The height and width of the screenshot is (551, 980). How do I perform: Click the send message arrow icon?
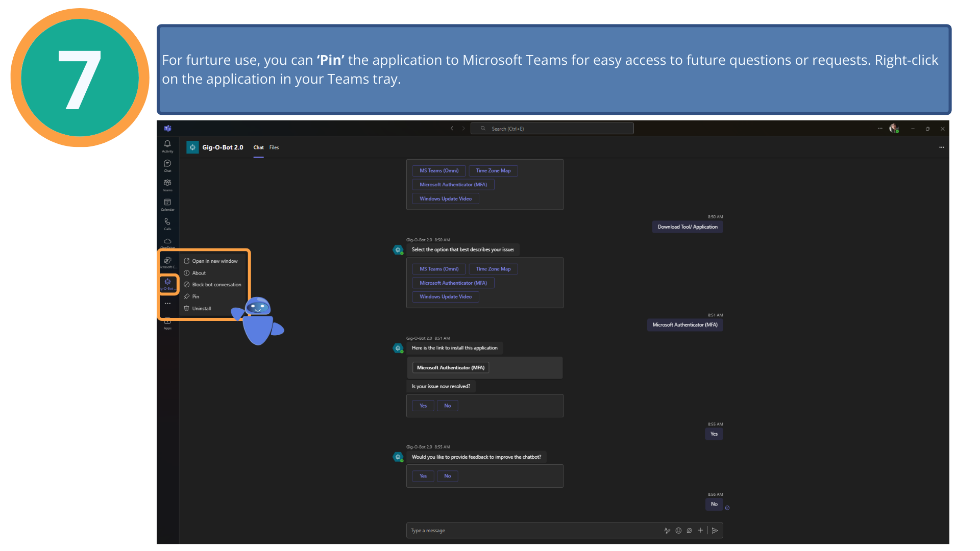(715, 531)
